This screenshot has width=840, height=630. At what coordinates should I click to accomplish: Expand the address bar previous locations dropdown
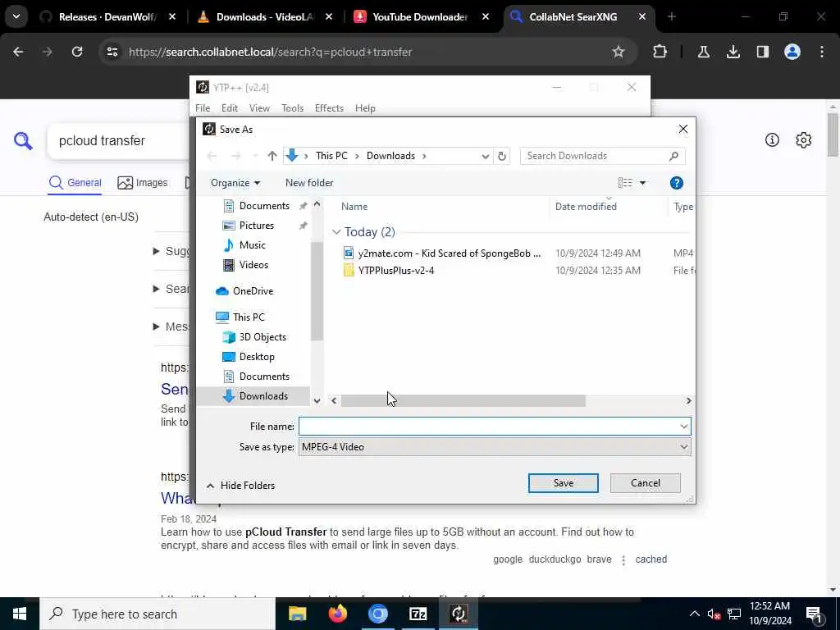tap(485, 157)
